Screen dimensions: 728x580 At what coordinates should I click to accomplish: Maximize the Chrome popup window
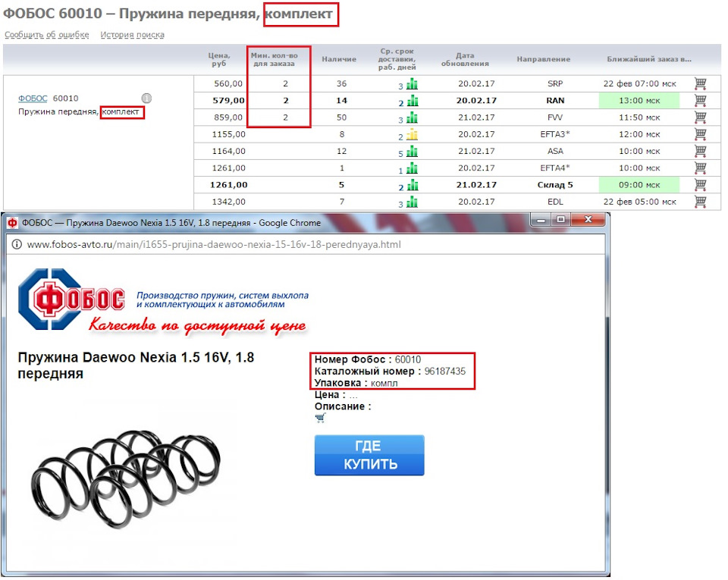561,220
